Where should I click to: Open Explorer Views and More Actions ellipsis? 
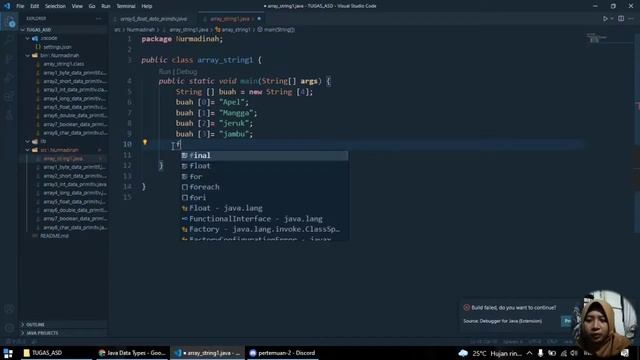pos(98,18)
